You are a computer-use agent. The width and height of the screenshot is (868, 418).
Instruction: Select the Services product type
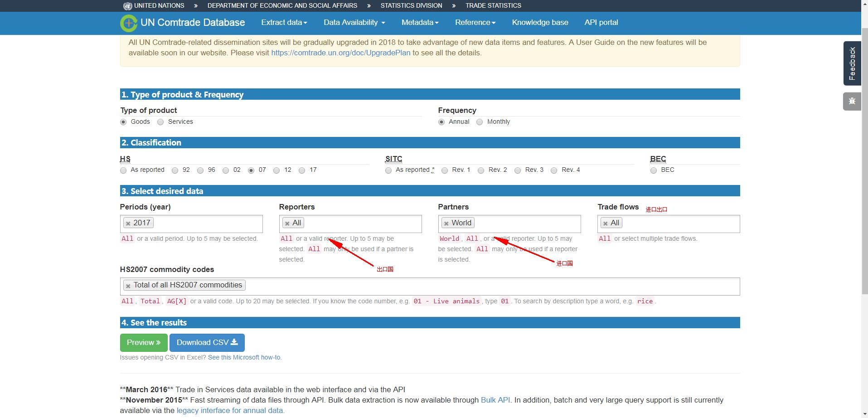point(160,122)
